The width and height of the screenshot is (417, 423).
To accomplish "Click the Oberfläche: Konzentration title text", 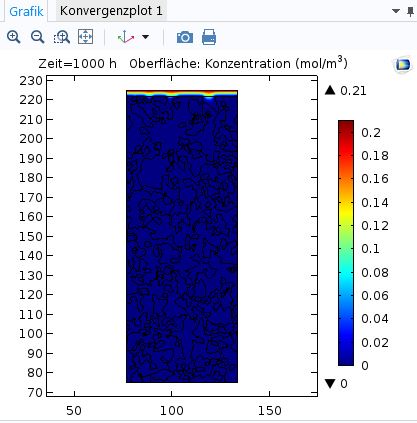I will coord(238,63).
